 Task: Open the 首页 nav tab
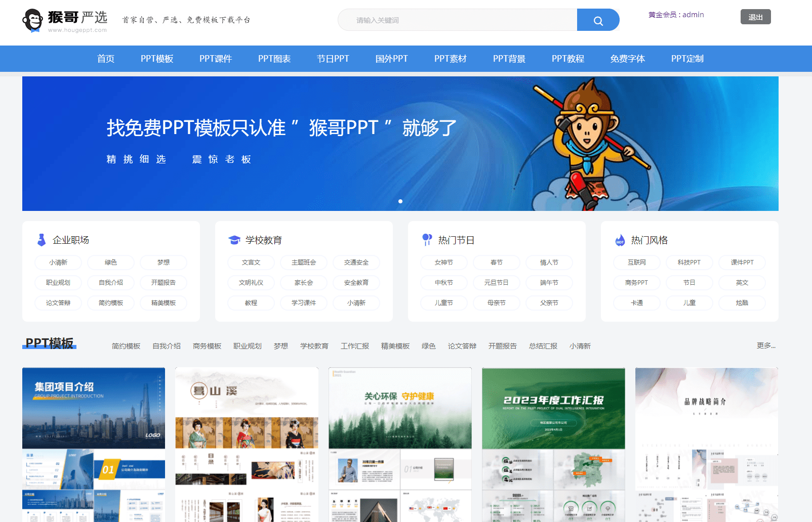click(106, 59)
